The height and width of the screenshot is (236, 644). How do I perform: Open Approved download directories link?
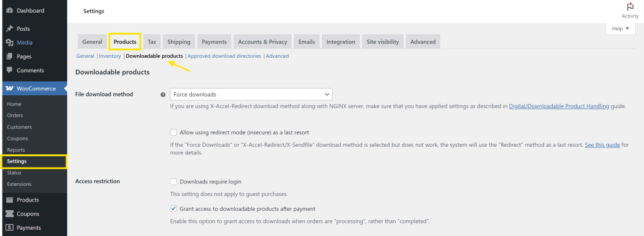pyautogui.click(x=225, y=56)
